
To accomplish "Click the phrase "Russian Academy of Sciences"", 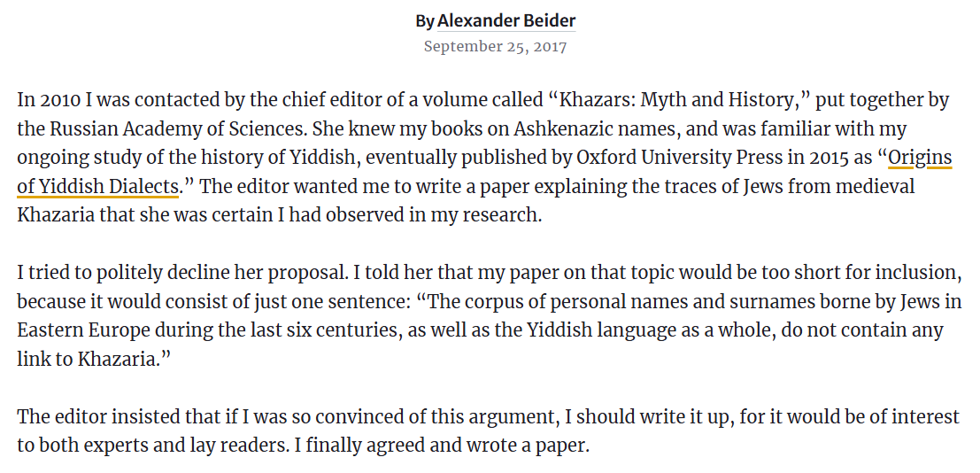I will pyautogui.click(x=178, y=129).
